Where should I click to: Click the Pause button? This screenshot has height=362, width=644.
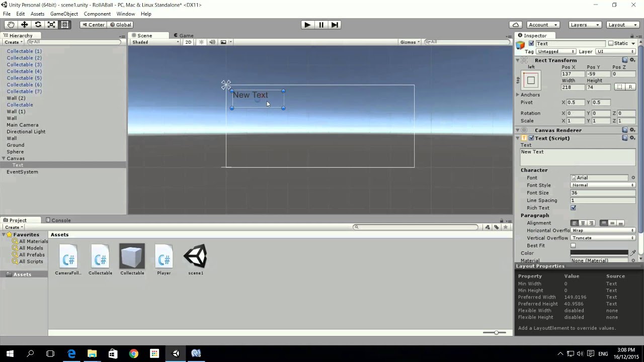(321, 25)
